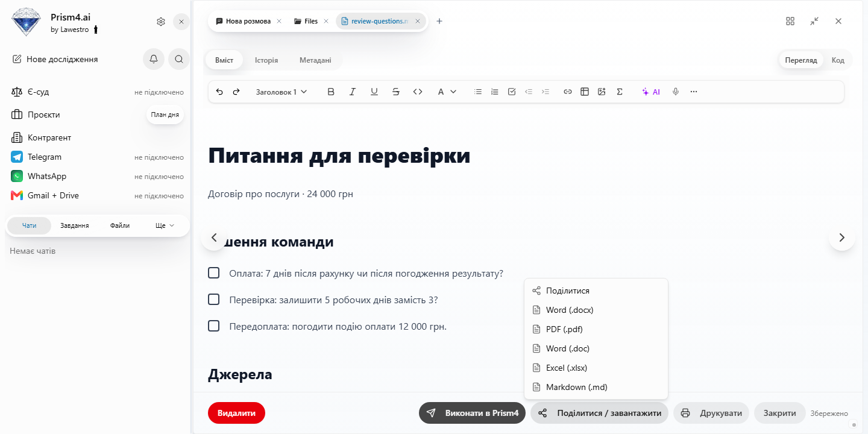Viewport: 868px width, 434px height.
Task: Open the AI assistant in the toolbar
Action: 651,92
